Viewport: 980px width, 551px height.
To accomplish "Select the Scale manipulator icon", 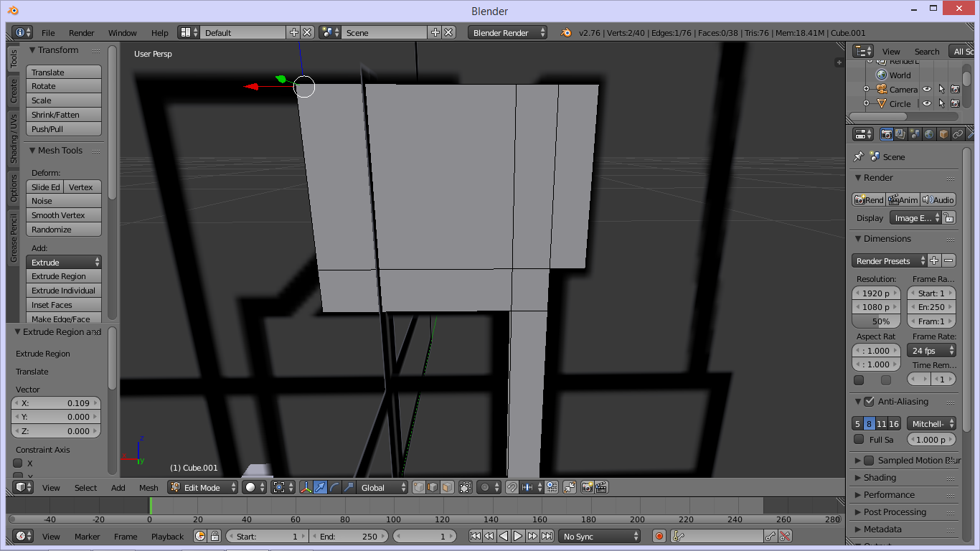I will coord(349,487).
